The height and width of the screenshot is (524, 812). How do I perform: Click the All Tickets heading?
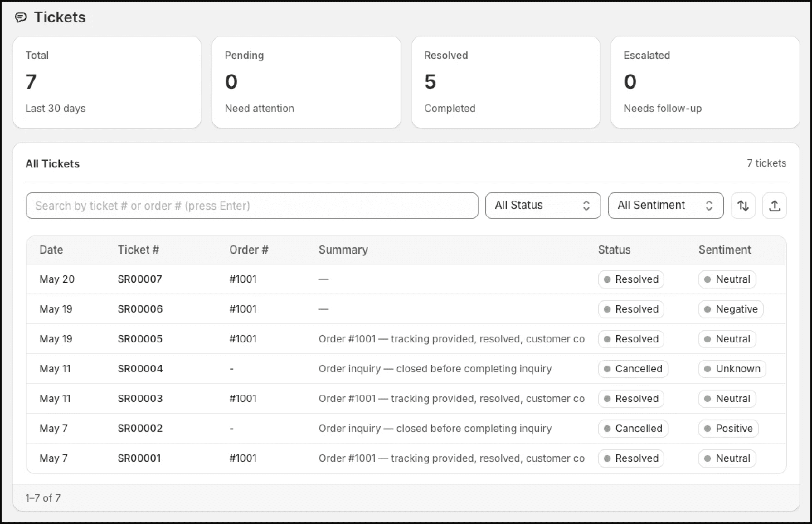tap(52, 164)
